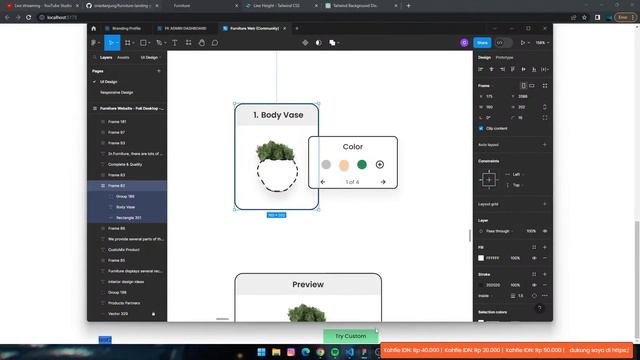Select the Pen tool
This screenshot has height=360, width=640.
click(159, 42)
